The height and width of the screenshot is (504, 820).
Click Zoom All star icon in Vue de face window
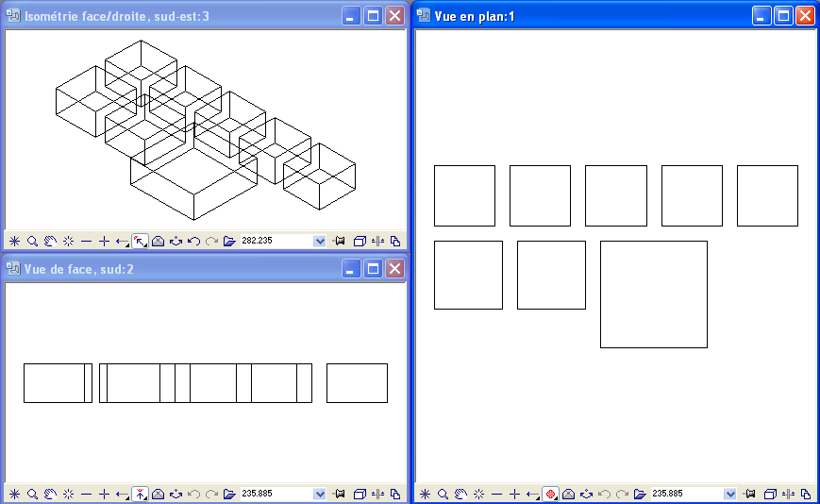[x=15, y=494]
